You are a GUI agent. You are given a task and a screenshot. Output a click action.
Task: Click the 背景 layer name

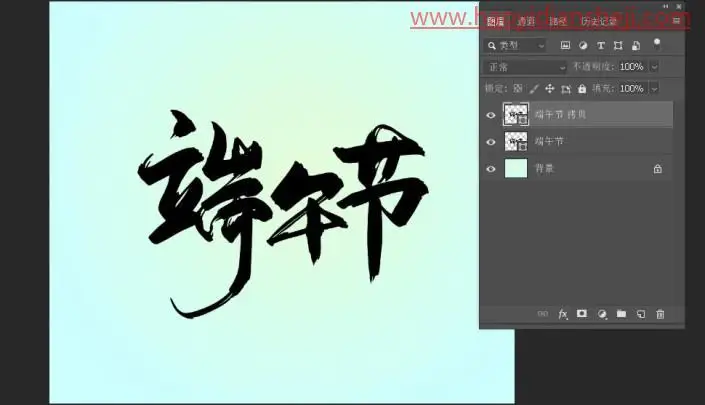(544, 169)
